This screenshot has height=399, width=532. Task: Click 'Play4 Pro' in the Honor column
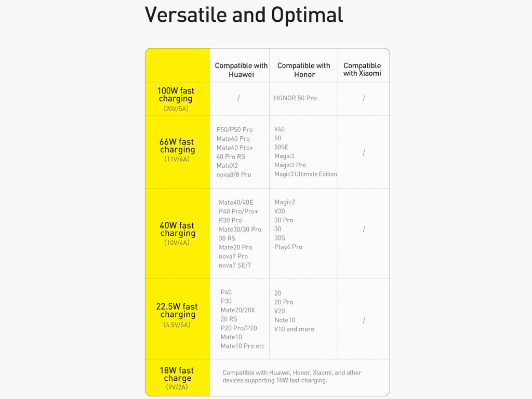[x=288, y=247]
